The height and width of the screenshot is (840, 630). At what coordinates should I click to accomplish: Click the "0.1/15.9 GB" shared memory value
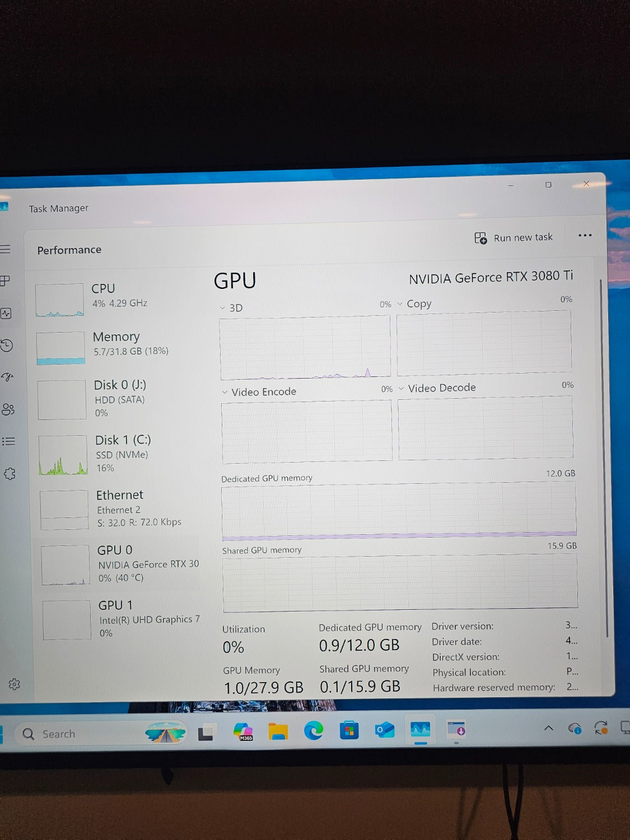tap(360, 687)
